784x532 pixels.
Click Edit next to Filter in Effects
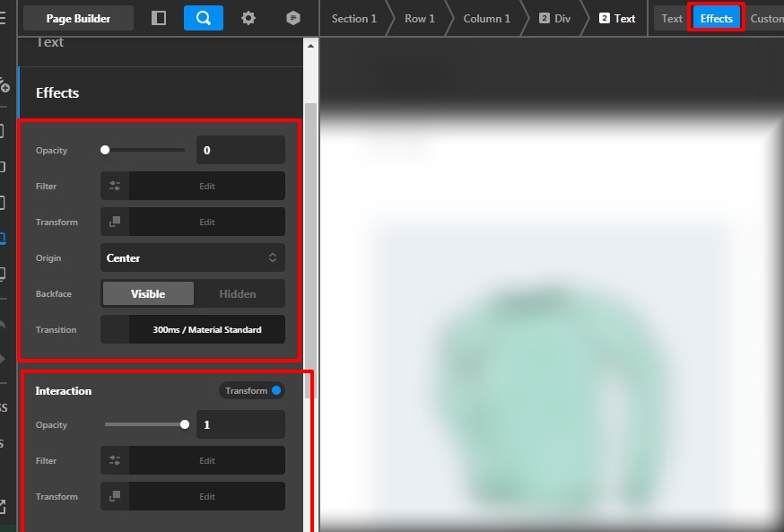coord(206,186)
